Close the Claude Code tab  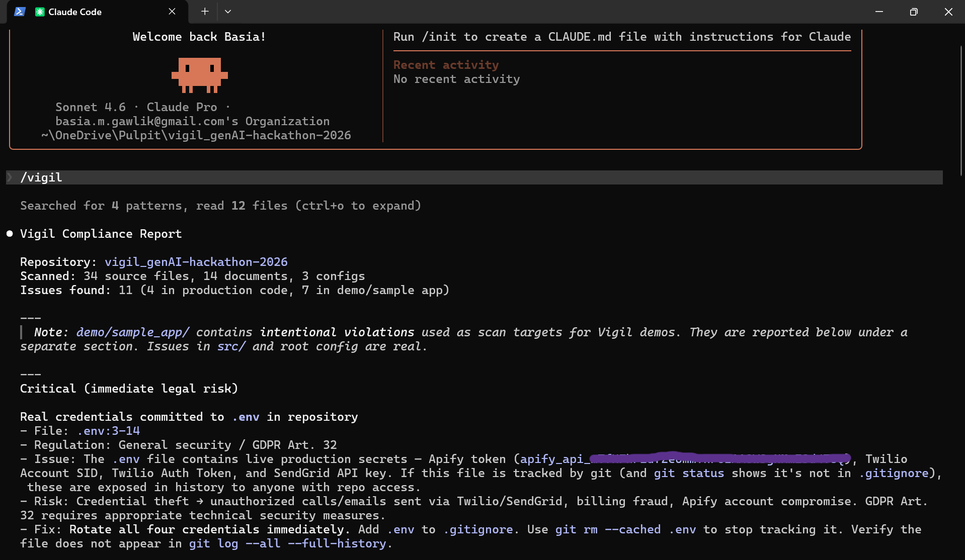click(x=172, y=12)
